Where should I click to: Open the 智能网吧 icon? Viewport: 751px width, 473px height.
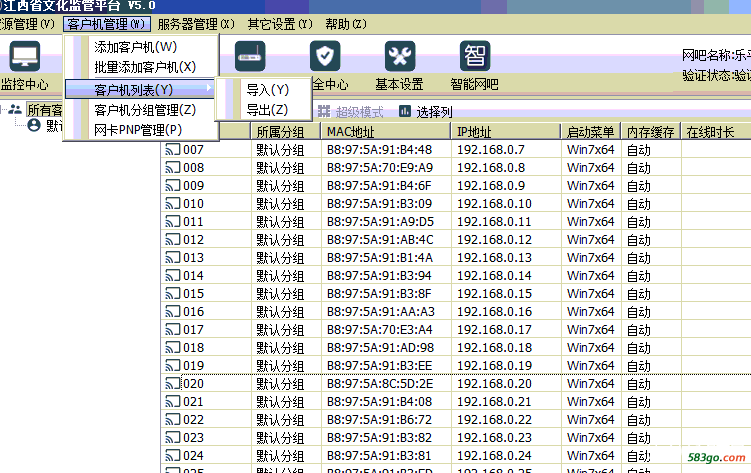(x=474, y=56)
